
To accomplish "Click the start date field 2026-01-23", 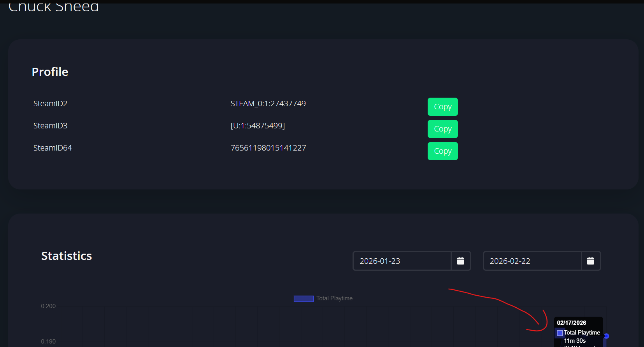I will (x=402, y=261).
